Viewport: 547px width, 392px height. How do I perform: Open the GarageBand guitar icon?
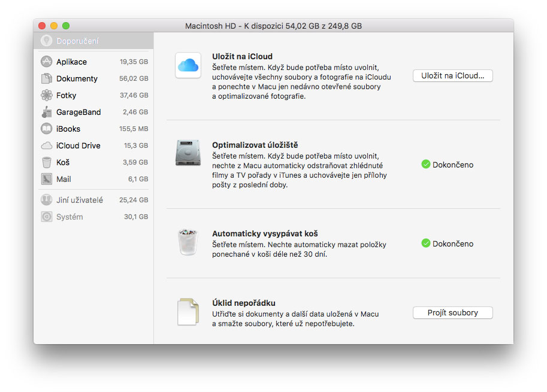pyautogui.click(x=46, y=112)
